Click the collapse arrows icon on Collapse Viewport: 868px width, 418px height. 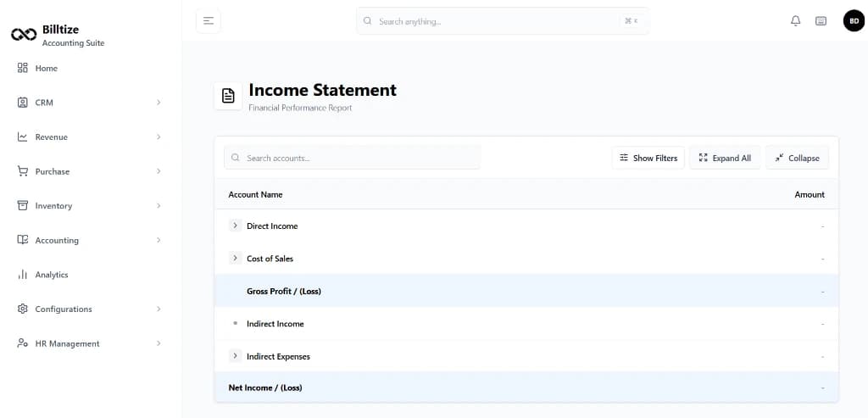point(780,158)
